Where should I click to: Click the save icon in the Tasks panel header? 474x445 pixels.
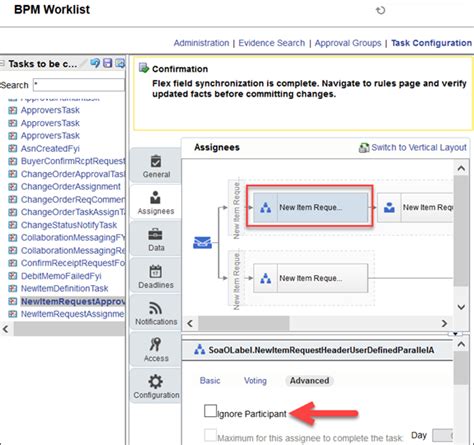(x=107, y=63)
